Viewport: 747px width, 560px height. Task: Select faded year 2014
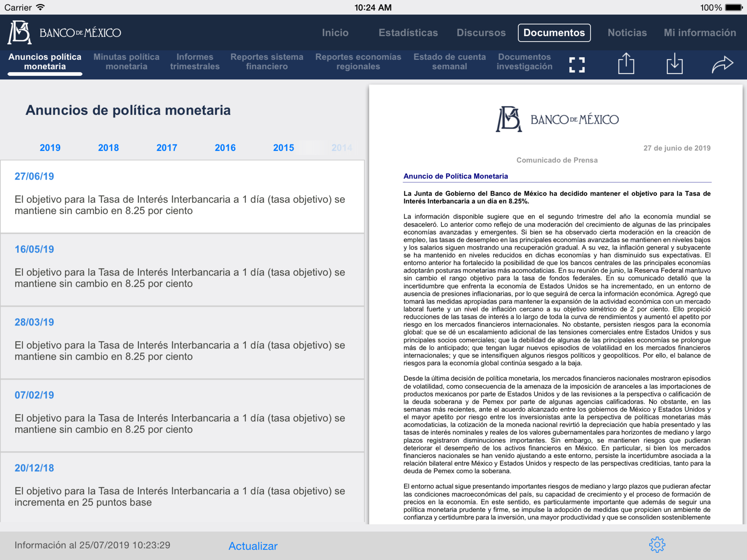point(342,148)
